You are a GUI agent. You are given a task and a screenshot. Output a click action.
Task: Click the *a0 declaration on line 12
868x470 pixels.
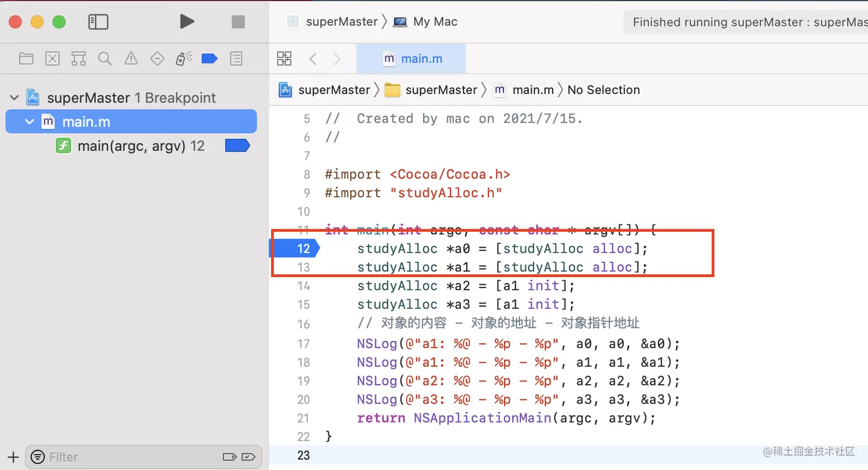502,248
